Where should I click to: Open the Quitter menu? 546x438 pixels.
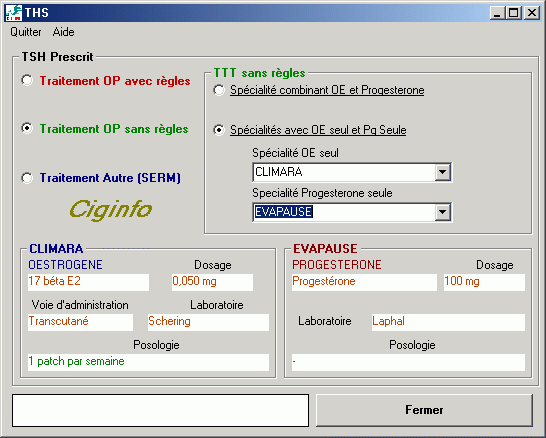26,32
